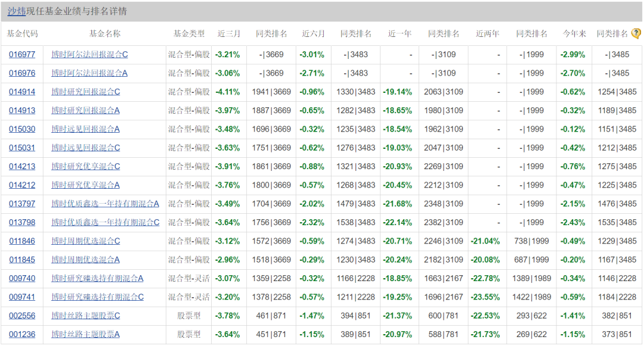The image size is (644, 346).
Task: Open fund code 015031 link
Action: coord(22,148)
